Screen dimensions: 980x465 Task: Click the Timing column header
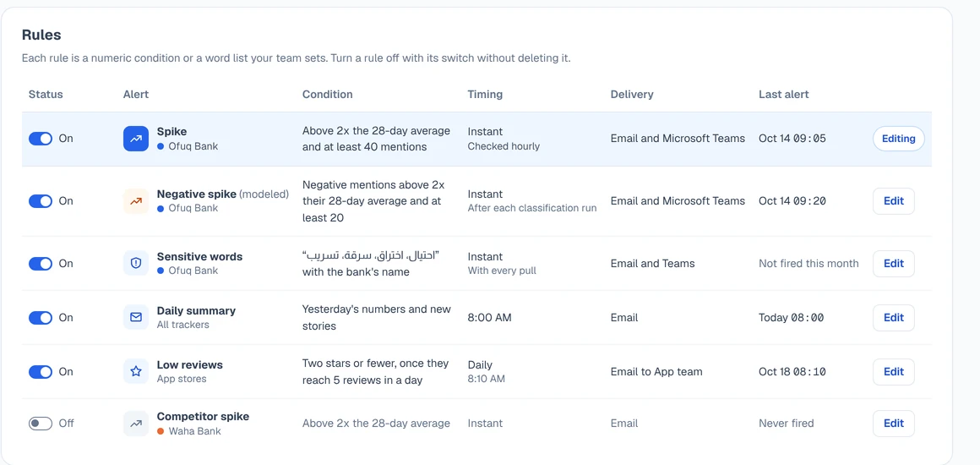[x=485, y=95]
